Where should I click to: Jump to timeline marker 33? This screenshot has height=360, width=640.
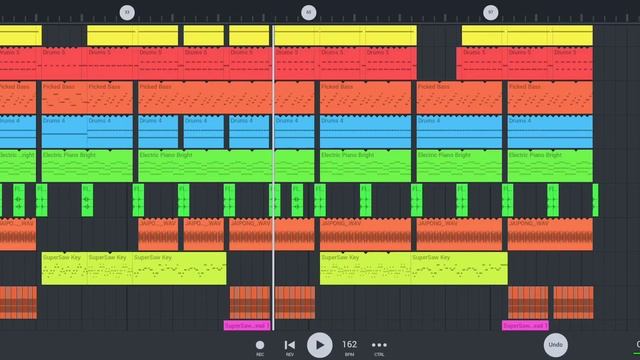pyautogui.click(x=127, y=13)
